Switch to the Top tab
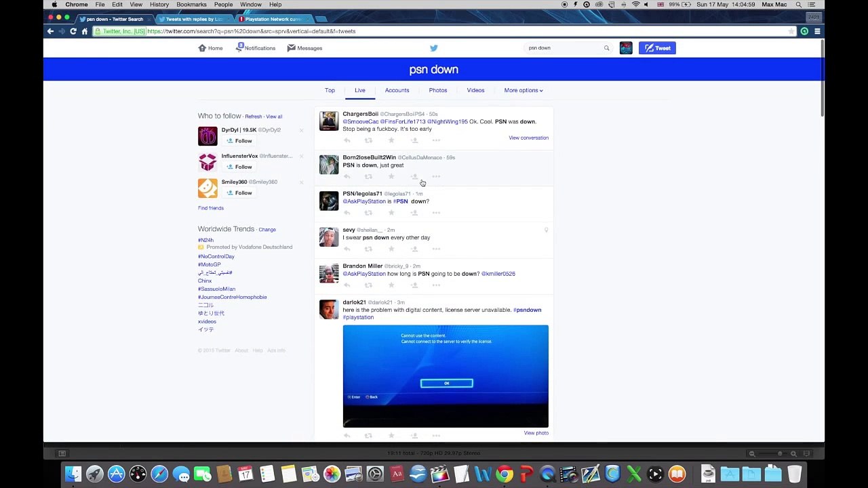This screenshot has width=868, height=488. coord(330,90)
